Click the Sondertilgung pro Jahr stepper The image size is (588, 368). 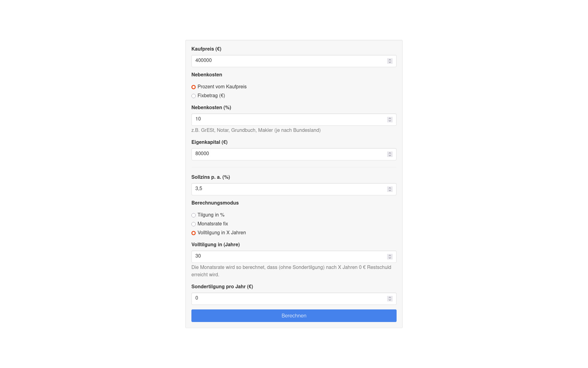pos(390,299)
